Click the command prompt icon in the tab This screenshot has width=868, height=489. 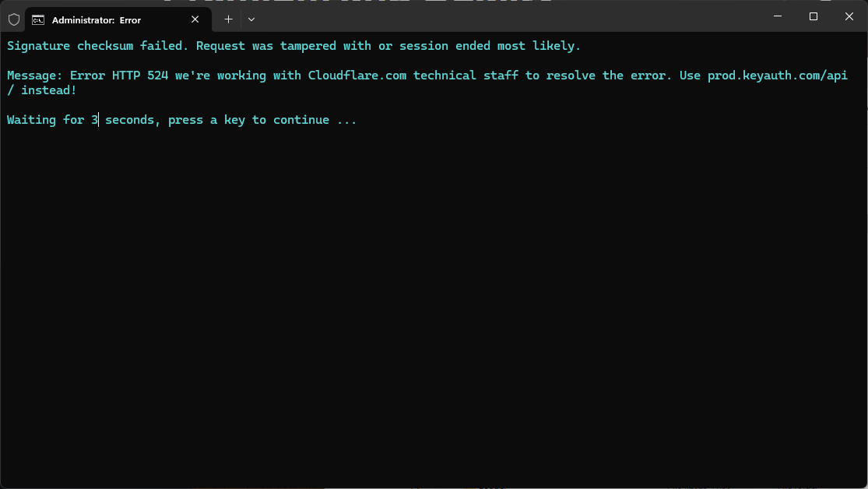(37, 20)
